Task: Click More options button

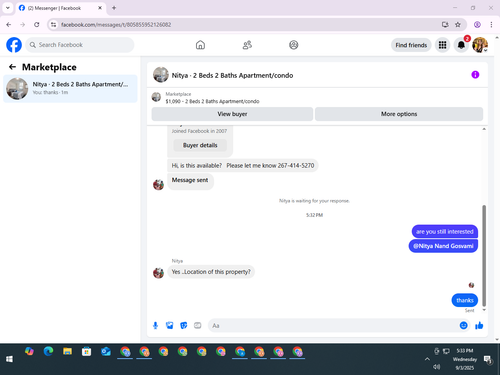Action: (x=399, y=114)
